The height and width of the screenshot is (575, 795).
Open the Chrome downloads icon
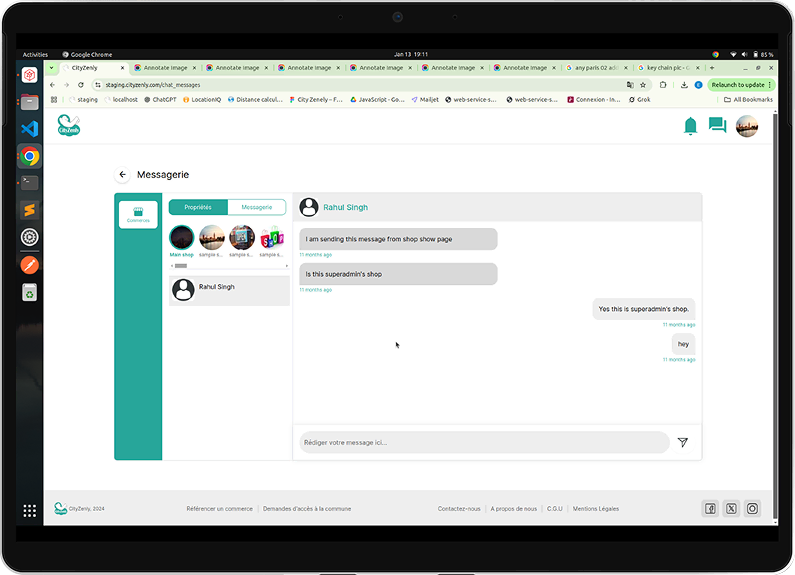pyautogui.click(x=684, y=85)
